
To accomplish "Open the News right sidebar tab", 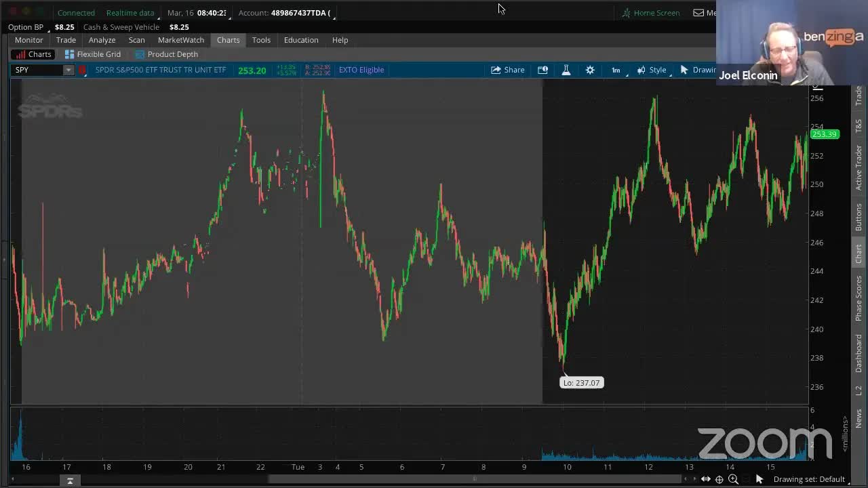I will tap(859, 419).
